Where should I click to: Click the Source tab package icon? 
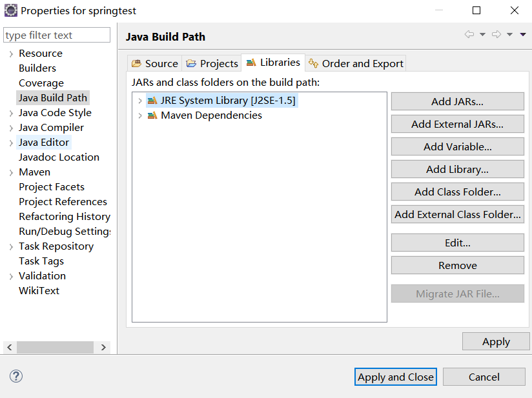click(136, 63)
